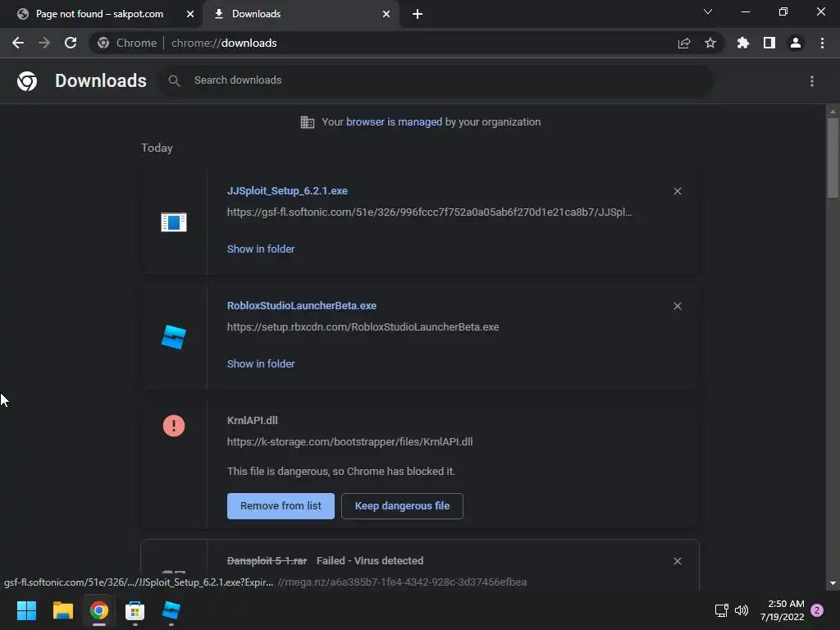The image size is (840, 630).
Task: Click the Chrome site info chip
Action: 127,43
